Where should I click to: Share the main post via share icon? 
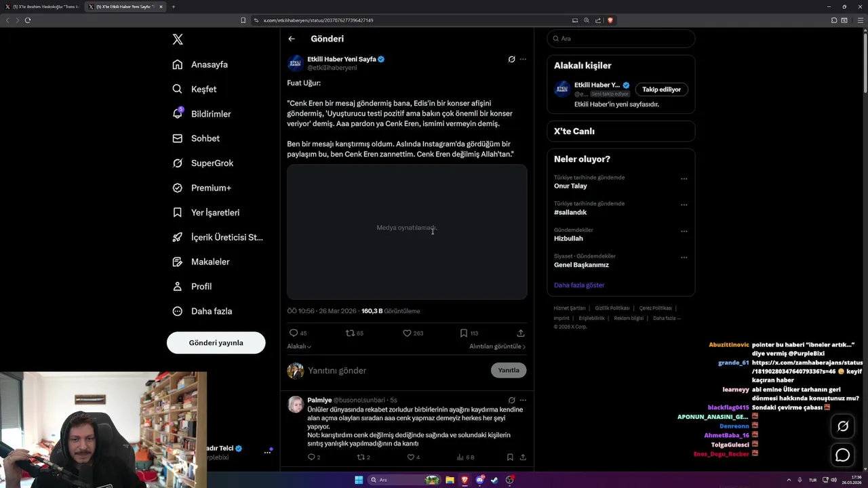point(521,333)
